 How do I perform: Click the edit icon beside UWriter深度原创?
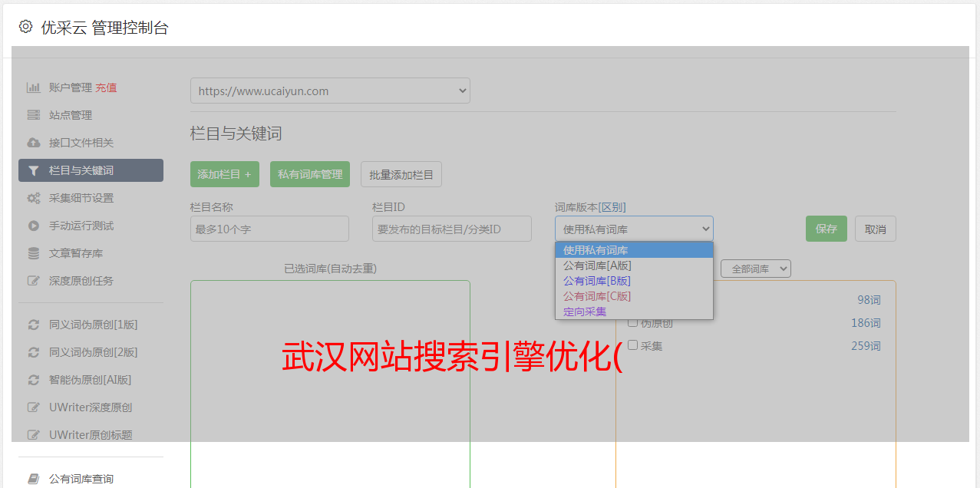pyautogui.click(x=33, y=407)
